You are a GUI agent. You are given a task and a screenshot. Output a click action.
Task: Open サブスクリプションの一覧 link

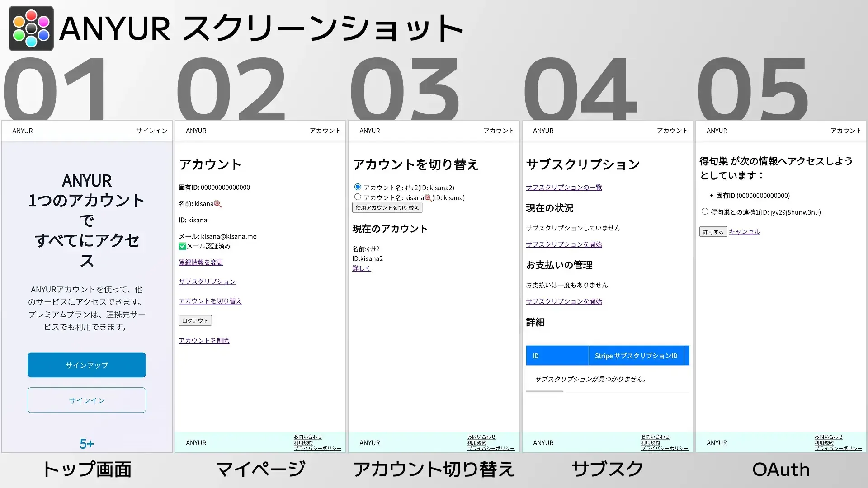click(x=564, y=187)
